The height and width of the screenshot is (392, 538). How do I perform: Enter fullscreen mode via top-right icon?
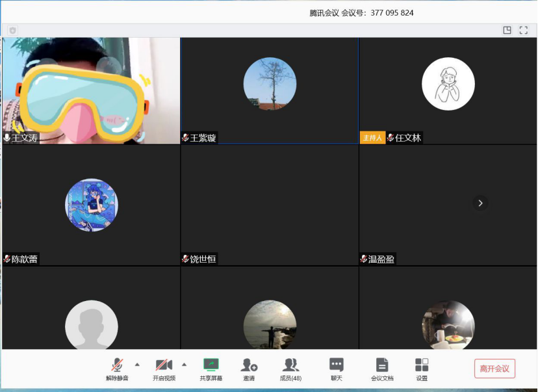(524, 31)
